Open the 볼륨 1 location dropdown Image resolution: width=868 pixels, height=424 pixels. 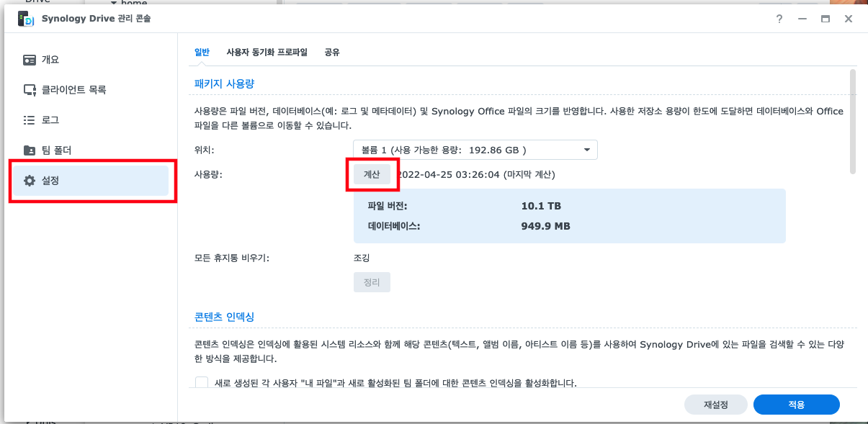coord(475,150)
